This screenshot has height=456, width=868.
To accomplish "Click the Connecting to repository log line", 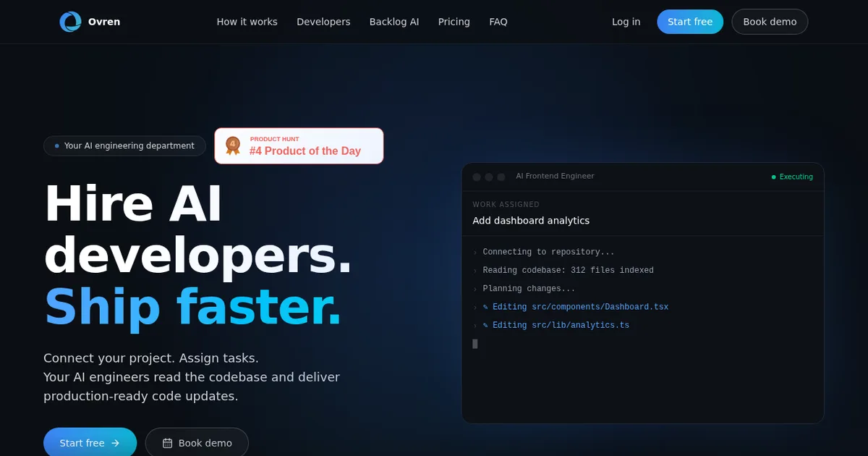I will click(x=548, y=252).
